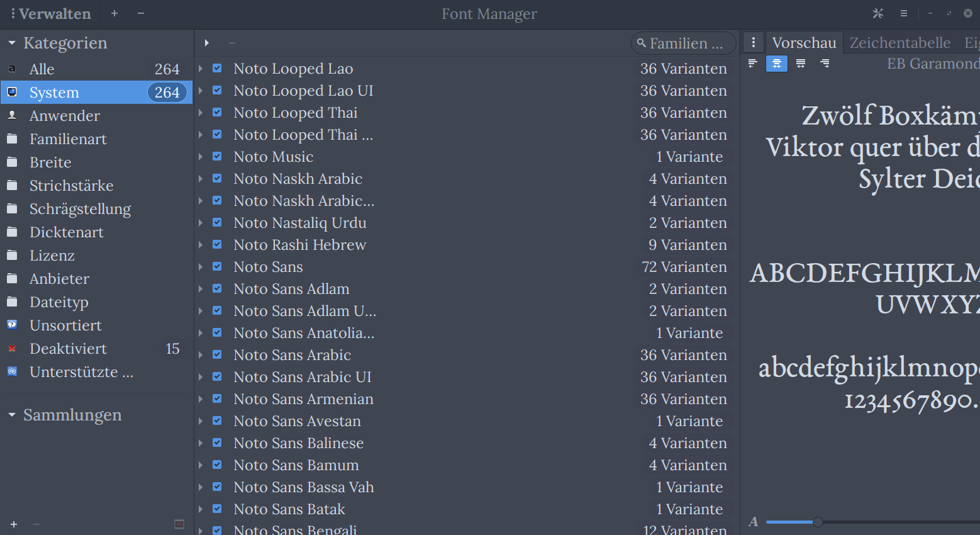This screenshot has width=980, height=535.
Task: Adjust the font size slider at bottom right
Action: (817, 522)
